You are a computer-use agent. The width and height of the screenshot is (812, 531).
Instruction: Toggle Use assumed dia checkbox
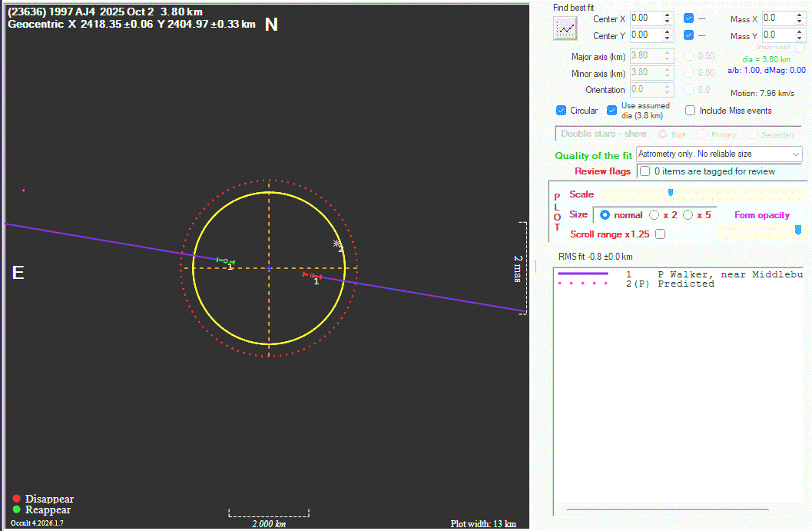[x=612, y=111]
